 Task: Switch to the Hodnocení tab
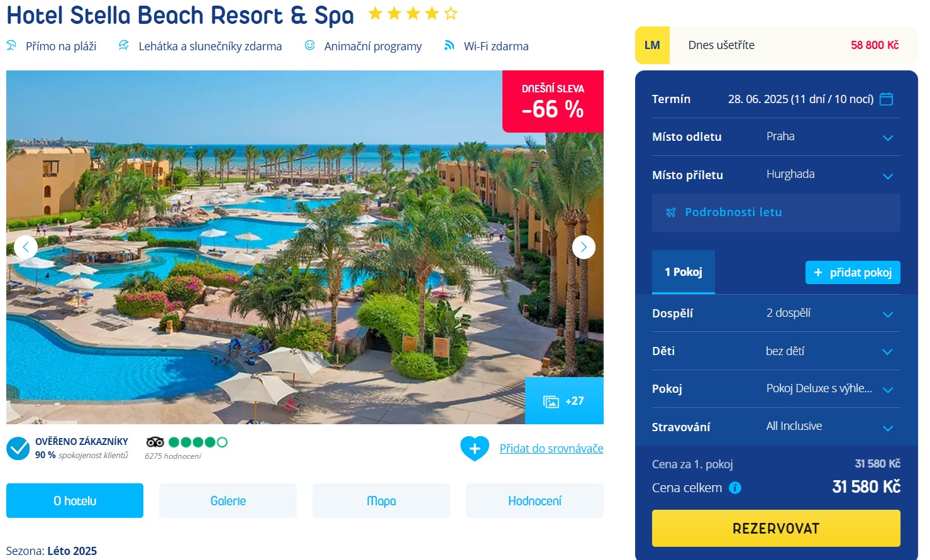coord(534,501)
